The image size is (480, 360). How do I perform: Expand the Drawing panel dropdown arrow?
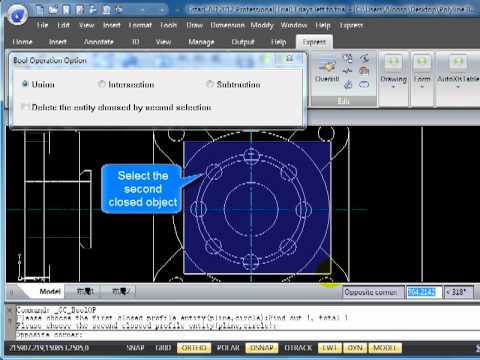point(394,87)
